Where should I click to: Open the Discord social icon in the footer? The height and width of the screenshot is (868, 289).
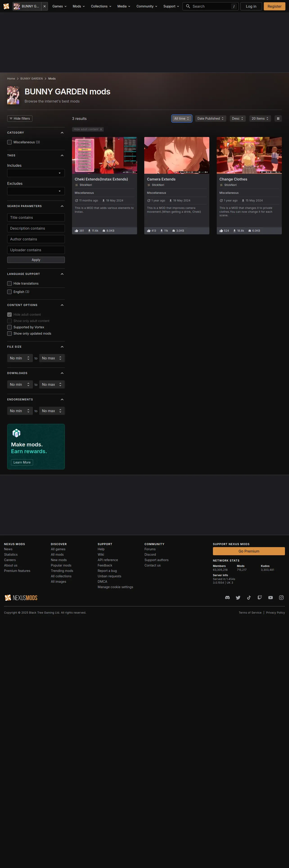227,597
